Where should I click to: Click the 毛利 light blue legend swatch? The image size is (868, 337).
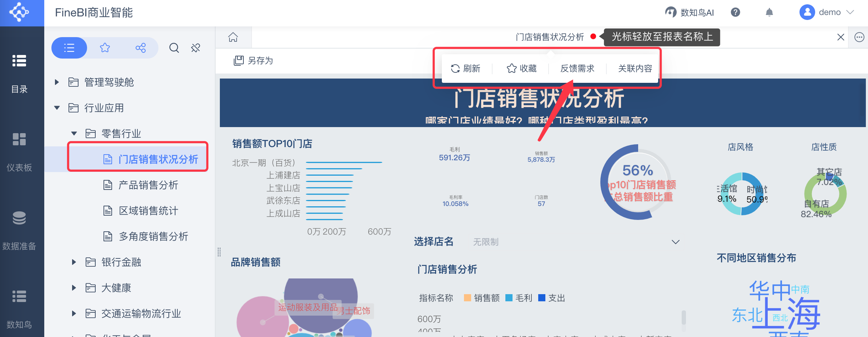tap(509, 298)
